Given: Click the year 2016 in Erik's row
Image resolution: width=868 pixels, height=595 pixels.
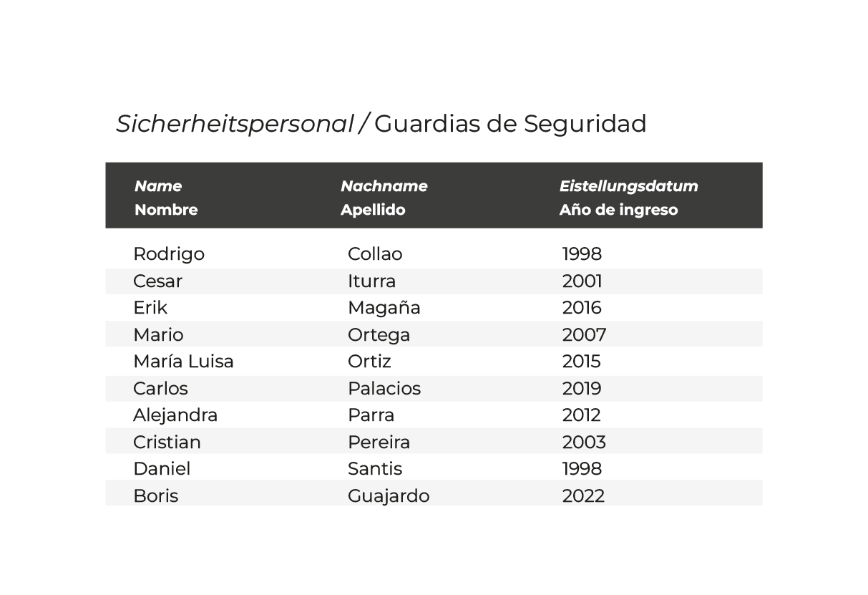Looking at the screenshot, I should coord(582,308).
